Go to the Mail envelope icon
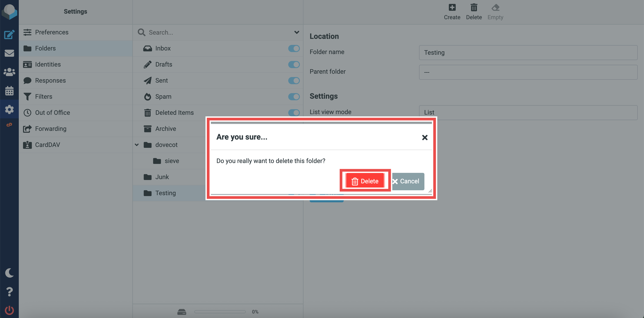This screenshot has width=644, height=318. point(9,53)
